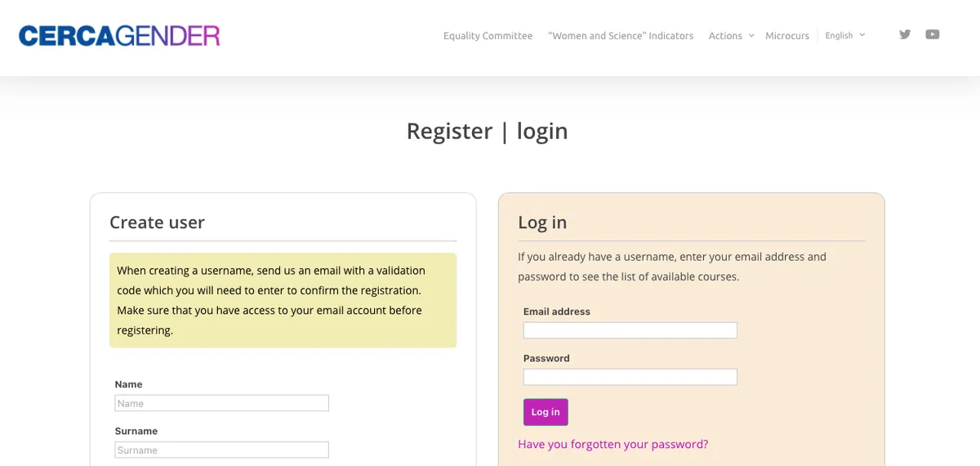Image resolution: width=980 pixels, height=466 pixels.
Task: Click the purple Log in button
Action: 546,412
